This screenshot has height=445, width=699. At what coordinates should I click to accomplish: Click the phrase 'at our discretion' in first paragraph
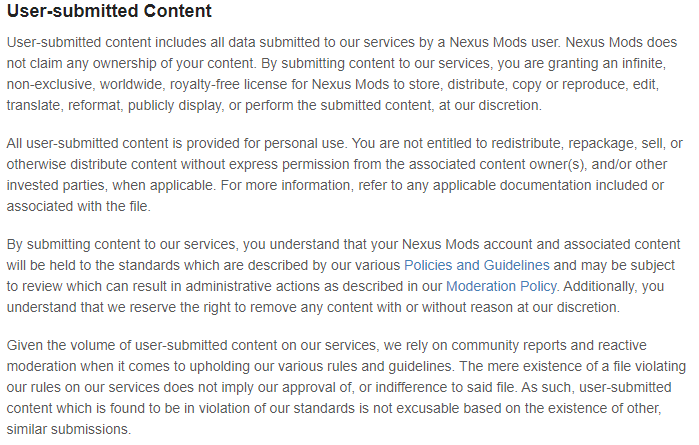pos(489,105)
